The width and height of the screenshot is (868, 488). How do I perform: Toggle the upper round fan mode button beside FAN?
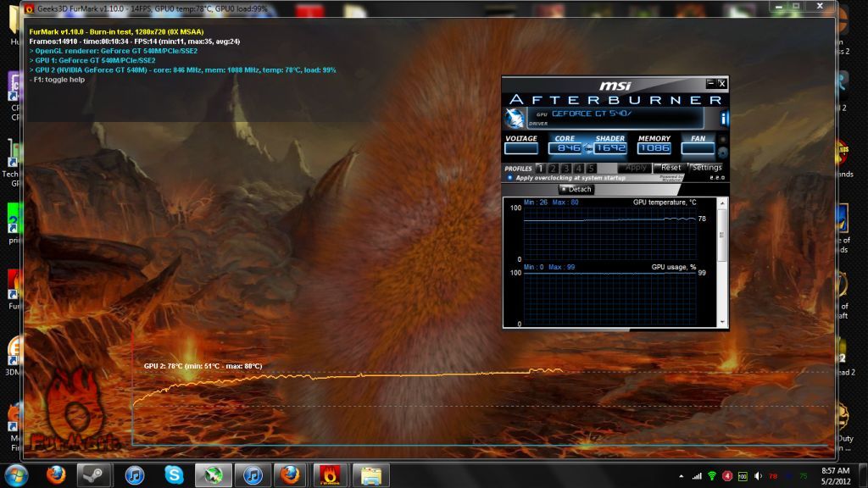pyautogui.click(x=722, y=140)
